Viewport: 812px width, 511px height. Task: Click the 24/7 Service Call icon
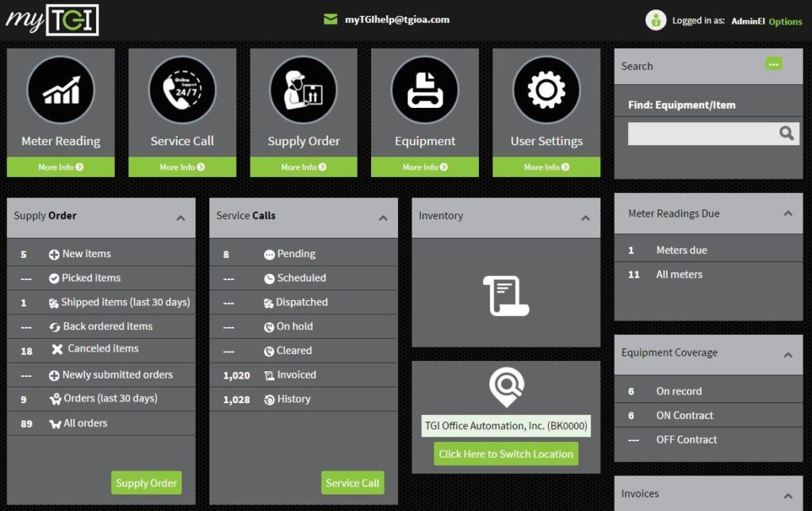tap(182, 89)
